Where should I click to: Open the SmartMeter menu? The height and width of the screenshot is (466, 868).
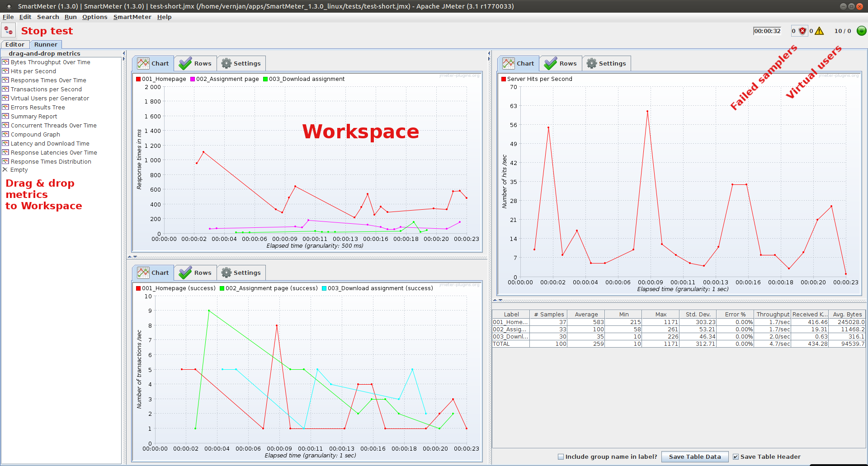pos(132,17)
